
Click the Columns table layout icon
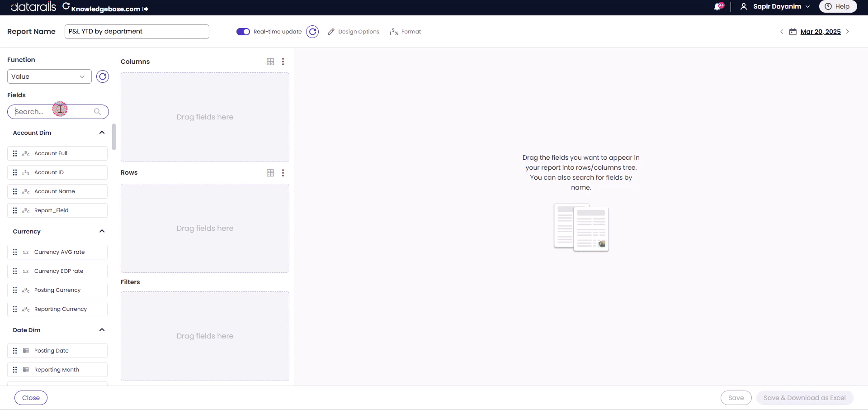click(270, 62)
